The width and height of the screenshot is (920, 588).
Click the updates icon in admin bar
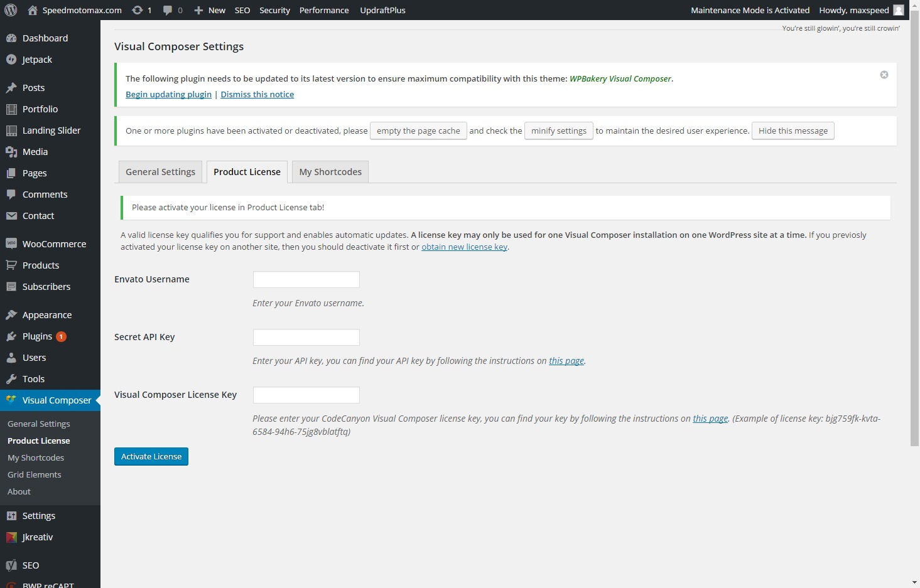click(138, 10)
